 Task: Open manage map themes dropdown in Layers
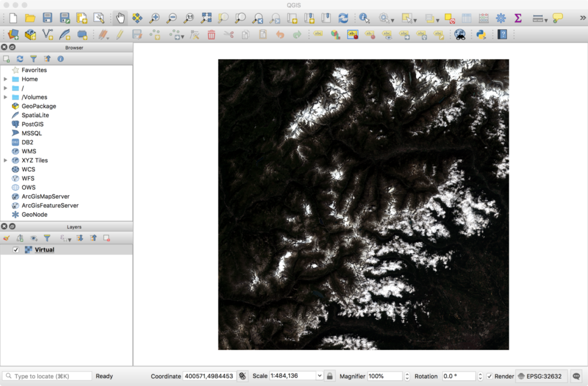[34, 238]
